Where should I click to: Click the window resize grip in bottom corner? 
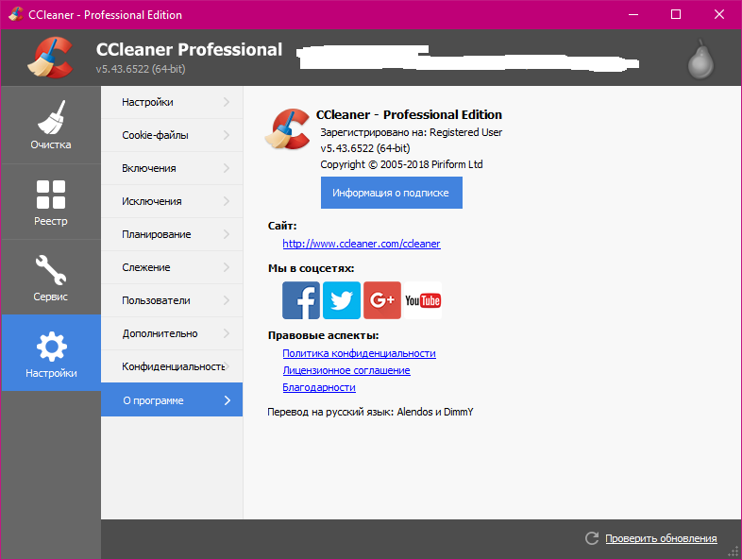point(733,552)
